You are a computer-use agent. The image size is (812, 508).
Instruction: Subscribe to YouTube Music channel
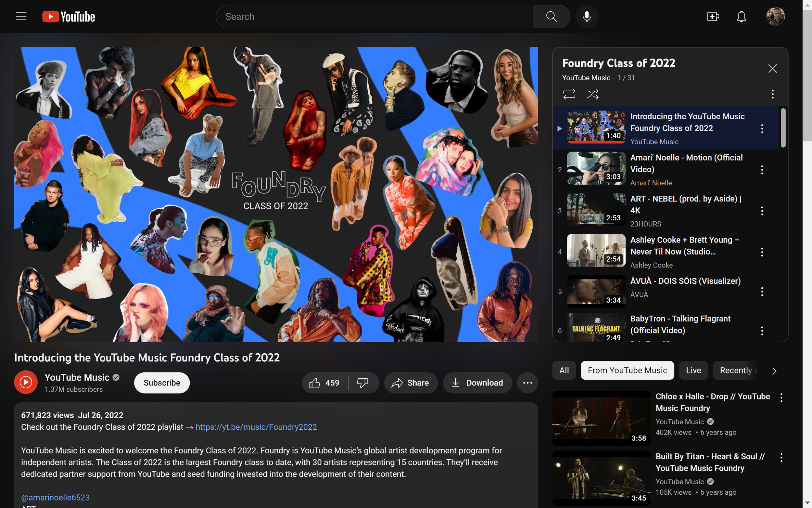[162, 383]
